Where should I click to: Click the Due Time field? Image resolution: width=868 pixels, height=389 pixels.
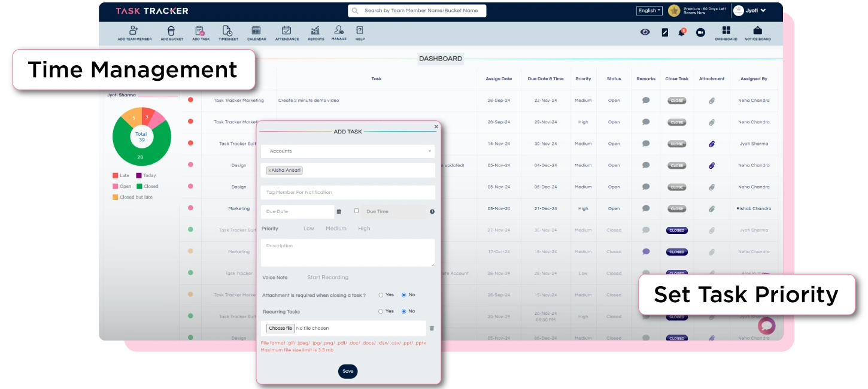coord(393,211)
